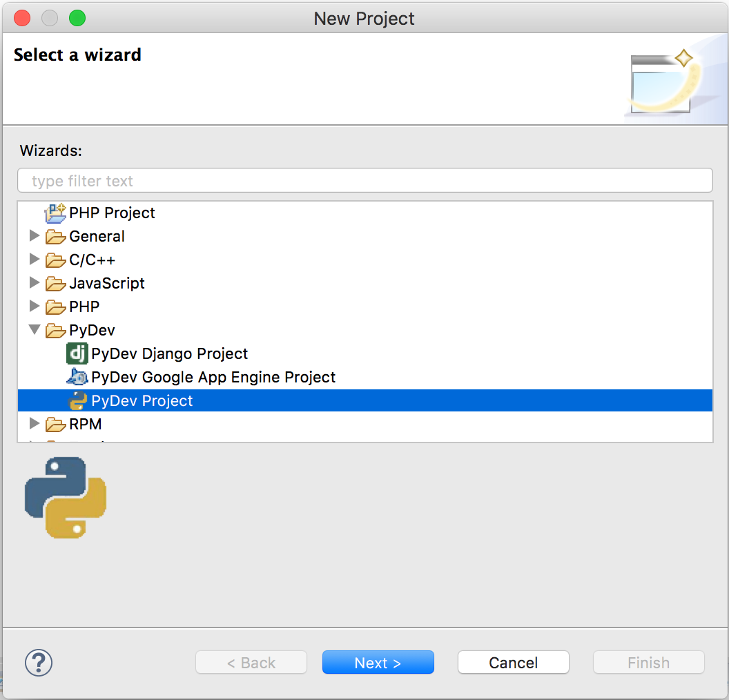Click the RPM folder icon
The image size is (729, 700).
pyautogui.click(x=55, y=425)
